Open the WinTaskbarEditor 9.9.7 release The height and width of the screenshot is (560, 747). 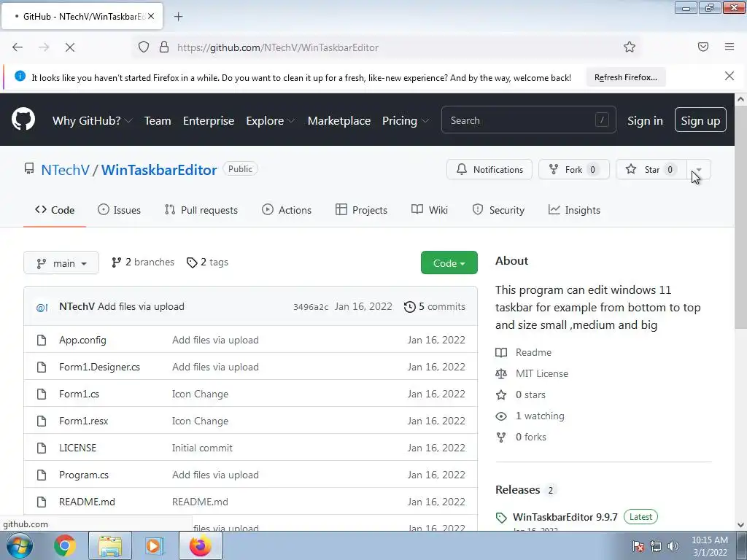click(x=565, y=517)
